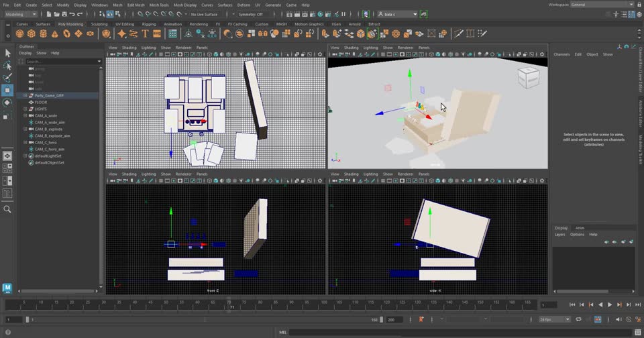Open the 24 fps frame rate dropdown
This screenshot has width=644, height=338.
tap(555, 319)
